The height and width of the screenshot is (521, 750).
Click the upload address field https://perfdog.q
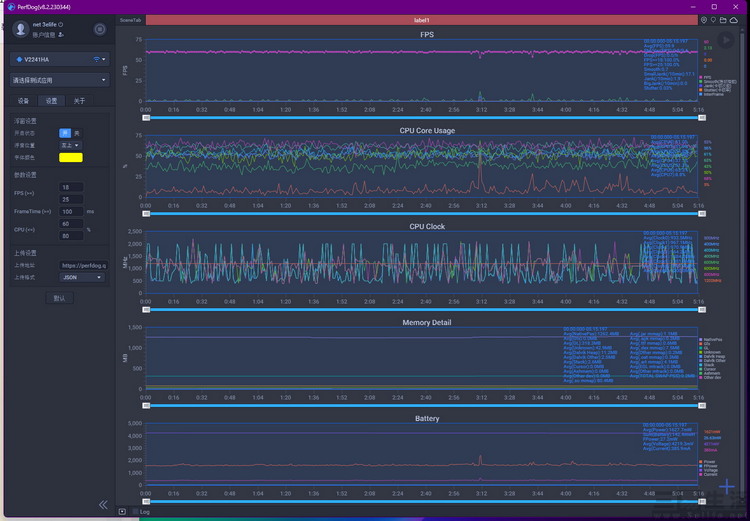(x=84, y=265)
